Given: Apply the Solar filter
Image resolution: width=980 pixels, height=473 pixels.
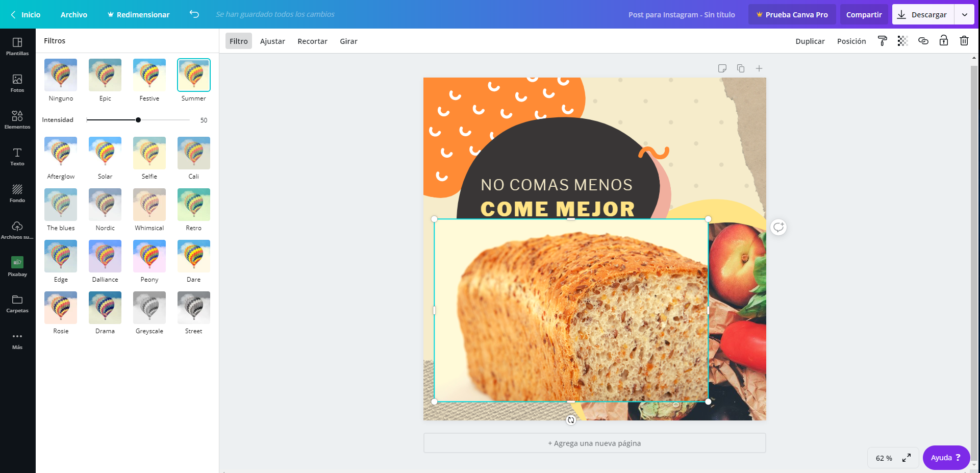Looking at the screenshot, I should pos(105,153).
